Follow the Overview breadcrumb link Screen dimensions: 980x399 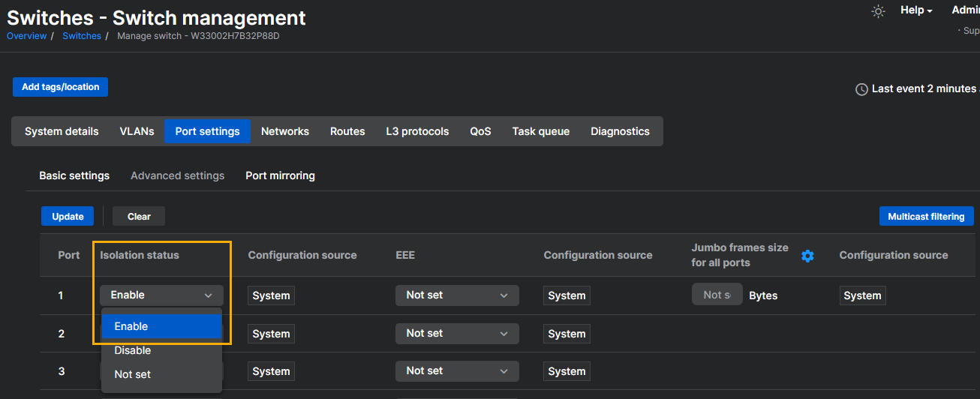[x=26, y=36]
